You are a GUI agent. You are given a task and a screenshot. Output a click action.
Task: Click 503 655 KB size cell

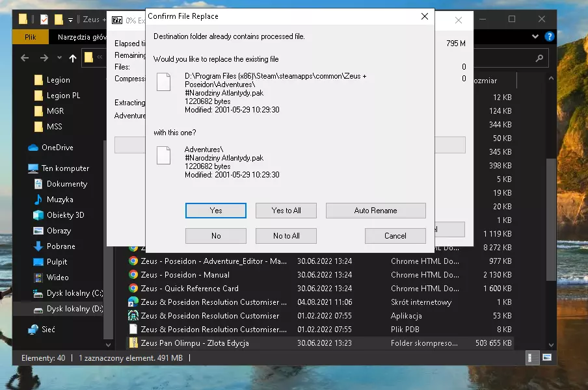494,343
